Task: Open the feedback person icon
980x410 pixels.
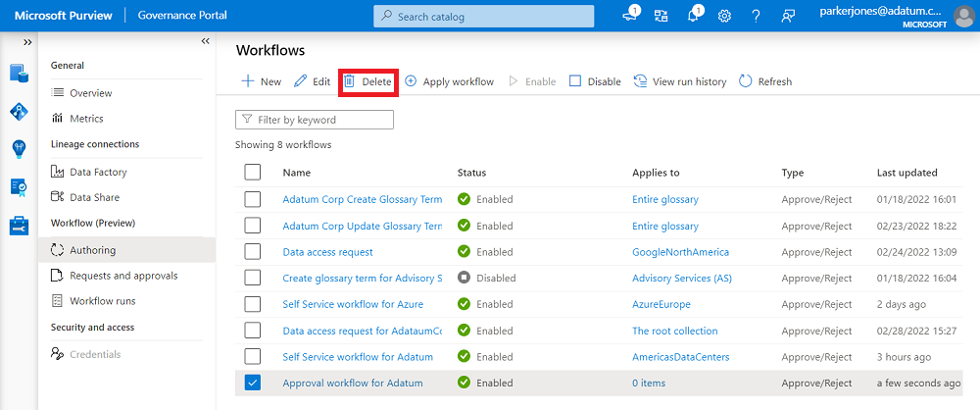Action: tap(787, 16)
